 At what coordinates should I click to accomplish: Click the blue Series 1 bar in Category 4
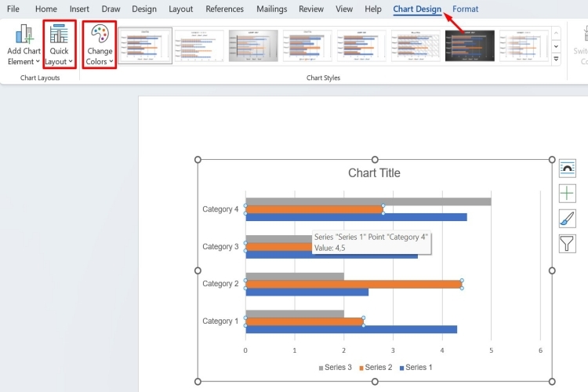point(356,217)
